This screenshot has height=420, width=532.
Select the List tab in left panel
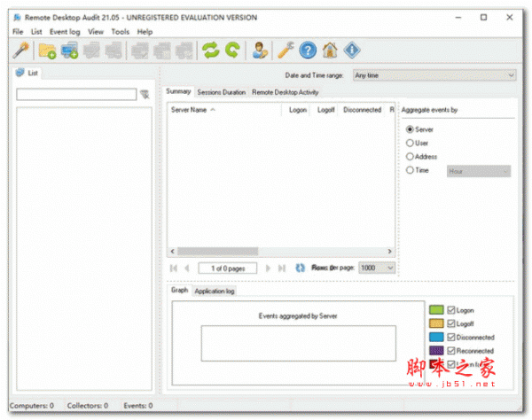point(27,73)
